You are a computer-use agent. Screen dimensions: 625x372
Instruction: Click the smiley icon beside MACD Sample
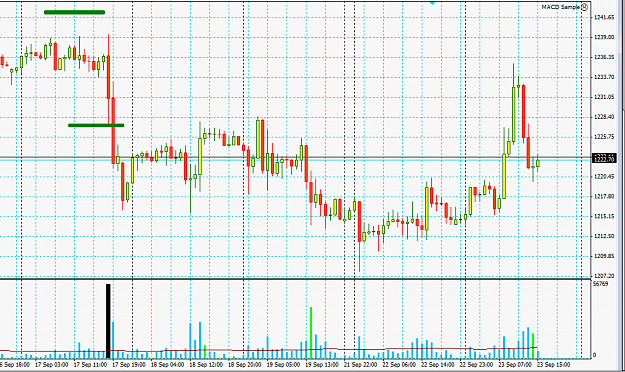[x=584, y=7]
